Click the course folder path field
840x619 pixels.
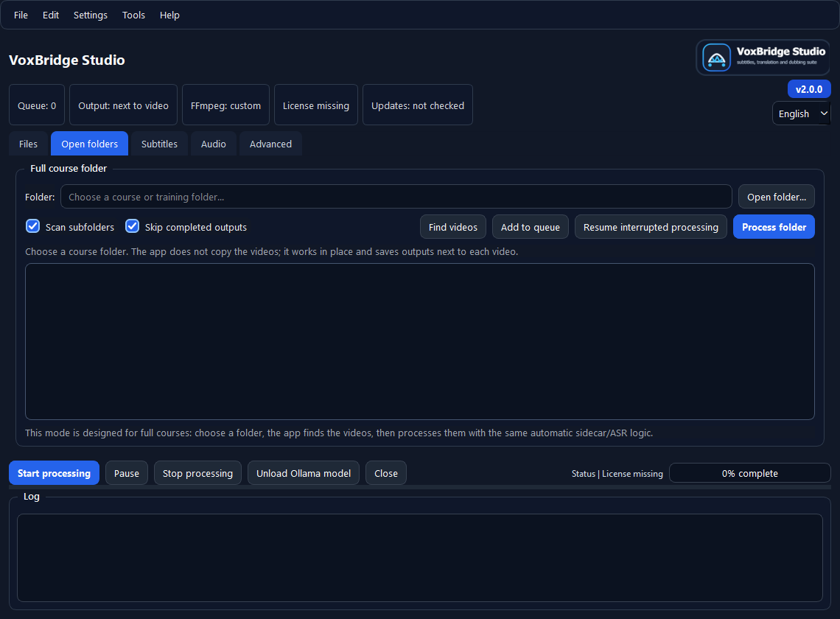coord(396,197)
